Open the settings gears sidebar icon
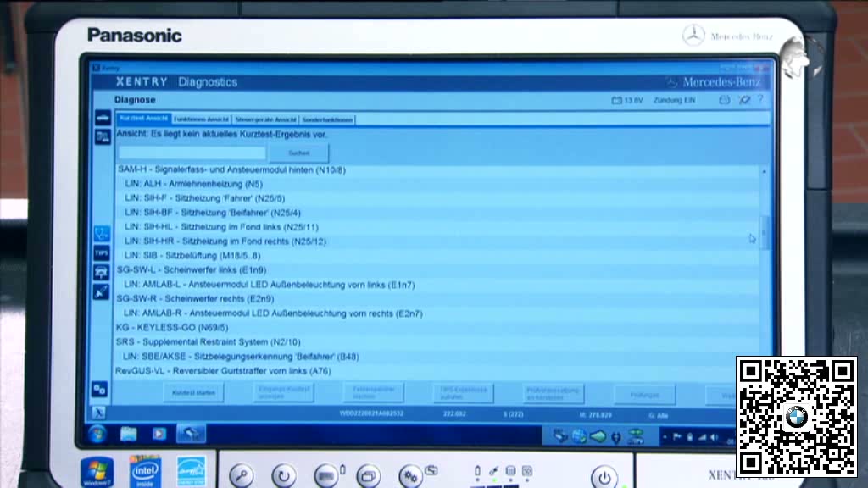The height and width of the screenshot is (488, 868). click(100, 390)
